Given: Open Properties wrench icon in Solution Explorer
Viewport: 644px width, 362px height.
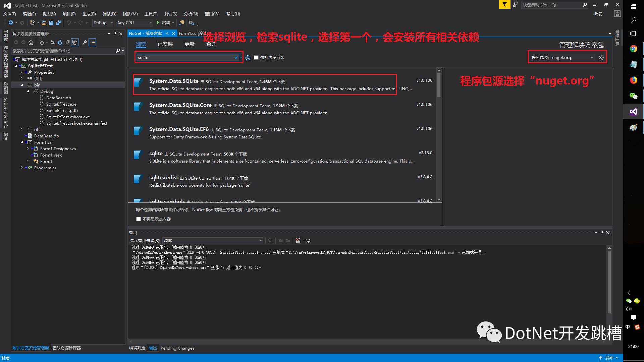Looking at the screenshot, I should (x=85, y=42).
